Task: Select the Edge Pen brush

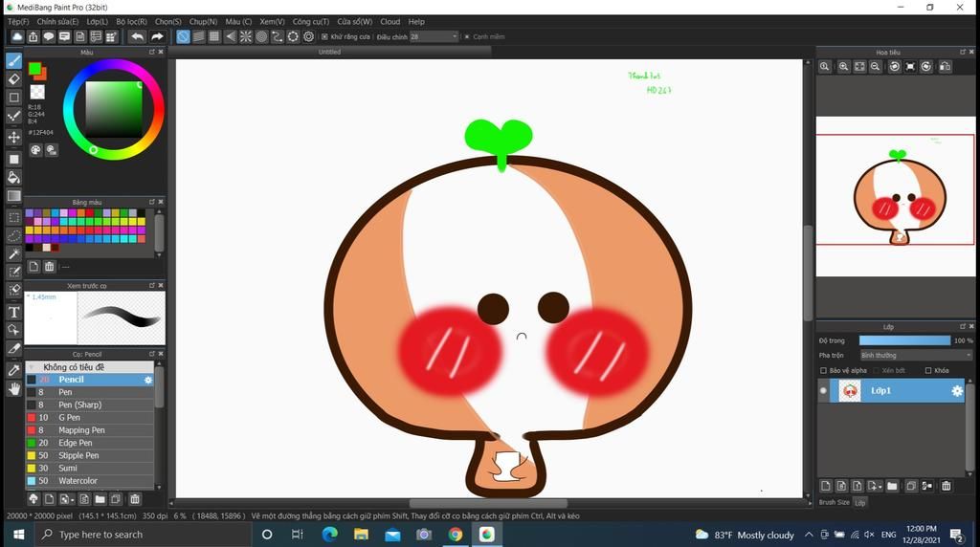Action: [x=89, y=443]
